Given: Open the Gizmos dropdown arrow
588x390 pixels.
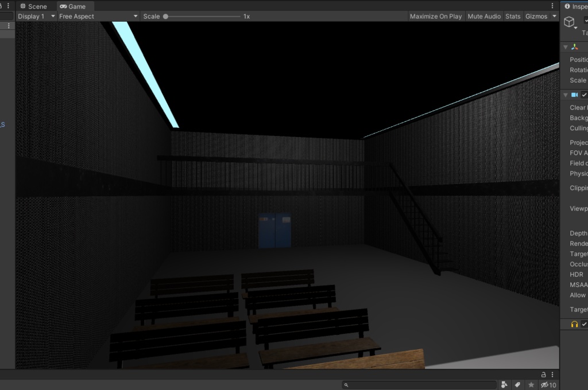Looking at the screenshot, I should [554, 17].
